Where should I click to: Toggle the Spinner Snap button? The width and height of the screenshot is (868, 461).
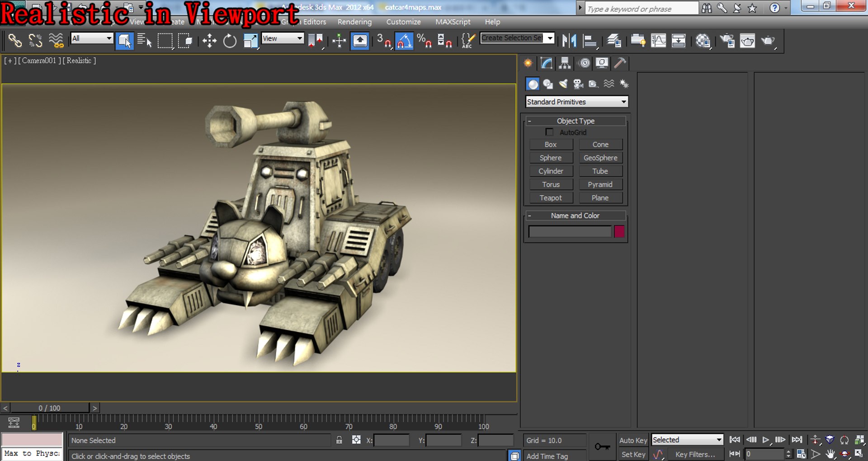click(444, 41)
